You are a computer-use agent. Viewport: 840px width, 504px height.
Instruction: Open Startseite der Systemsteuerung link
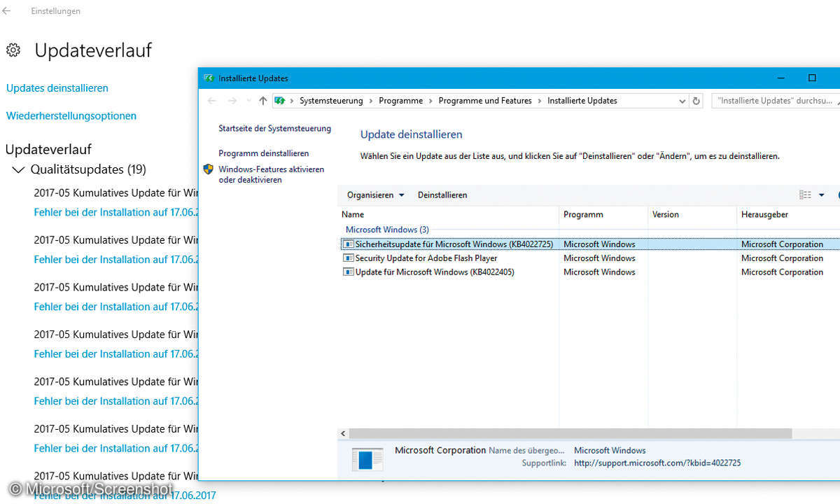tap(275, 129)
